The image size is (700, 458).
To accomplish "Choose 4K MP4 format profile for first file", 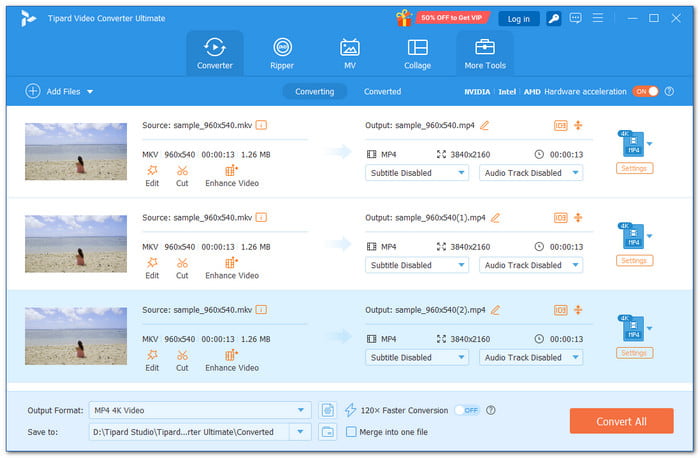I will pyautogui.click(x=634, y=144).
